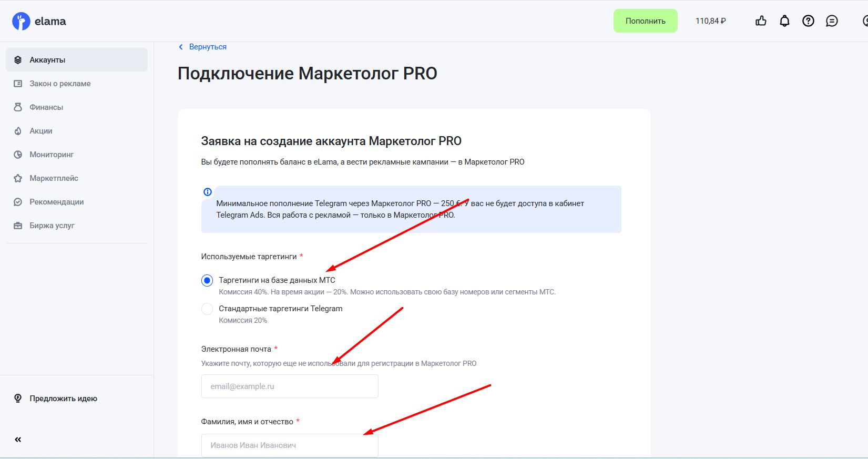Collapse the sidebar with double-chevron icon
This screenshot has width=868, height=459.
(18, 440)
